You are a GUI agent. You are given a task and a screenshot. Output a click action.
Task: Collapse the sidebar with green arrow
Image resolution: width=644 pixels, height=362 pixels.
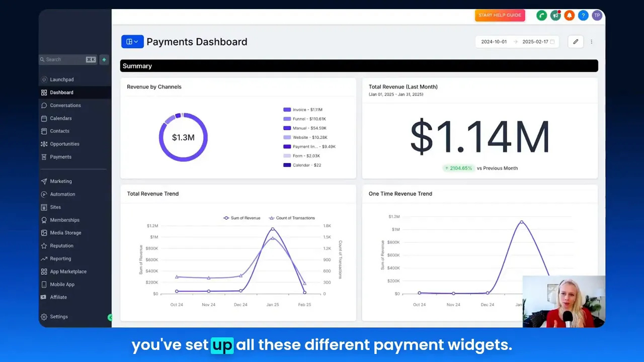[110, 317]
